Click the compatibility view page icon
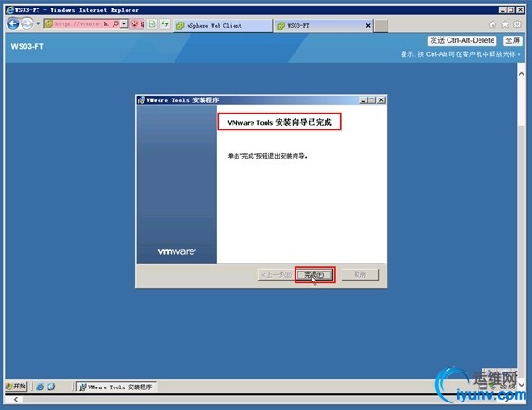 click(152, 23)
